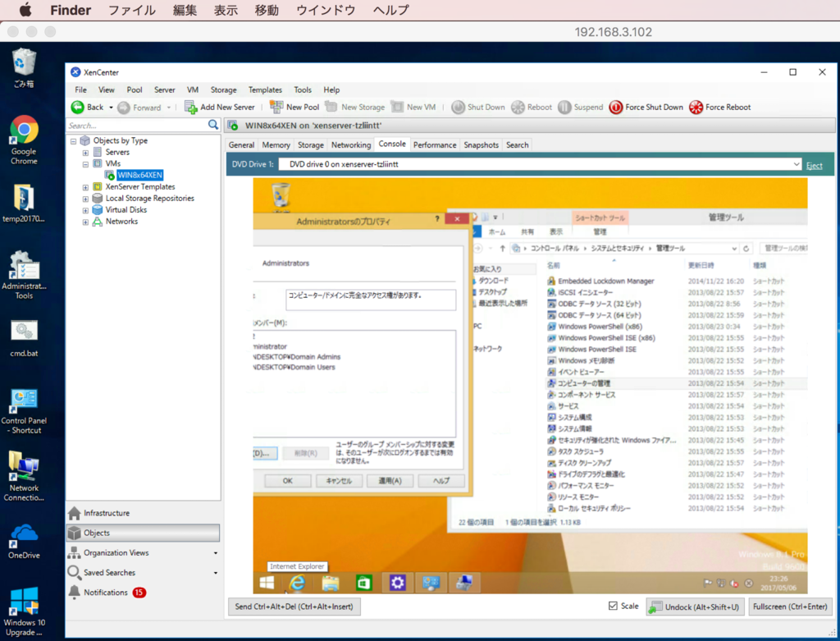The width and height of the screenshot is (840, 641).
Task: Click File Explorer in guest taskbar
Action: tap(331, 583)
